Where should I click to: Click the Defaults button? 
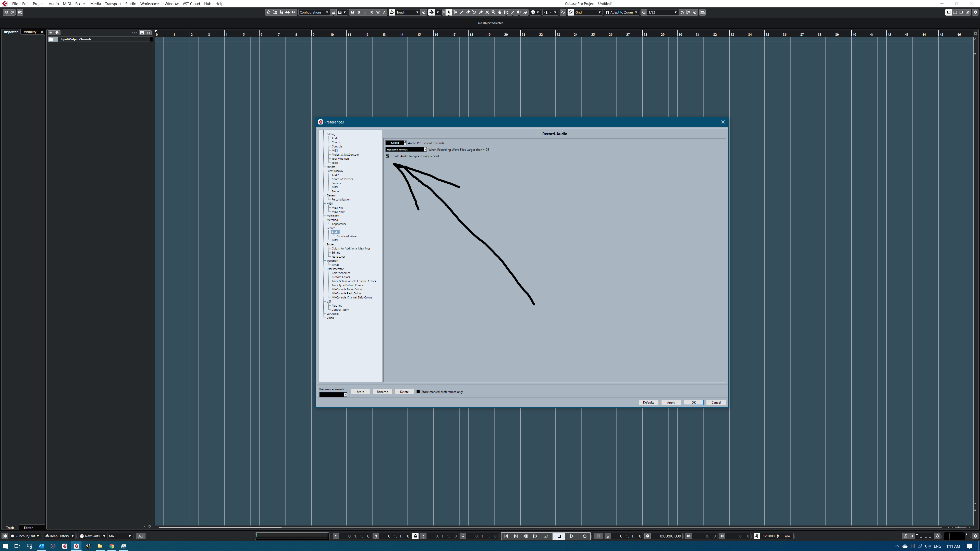pos(648,402)
